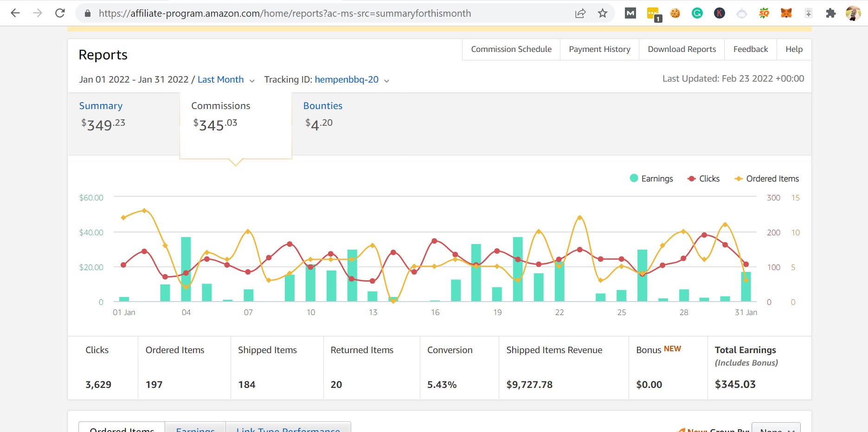
Task: View site security lock info
Action: pos(87,13)
